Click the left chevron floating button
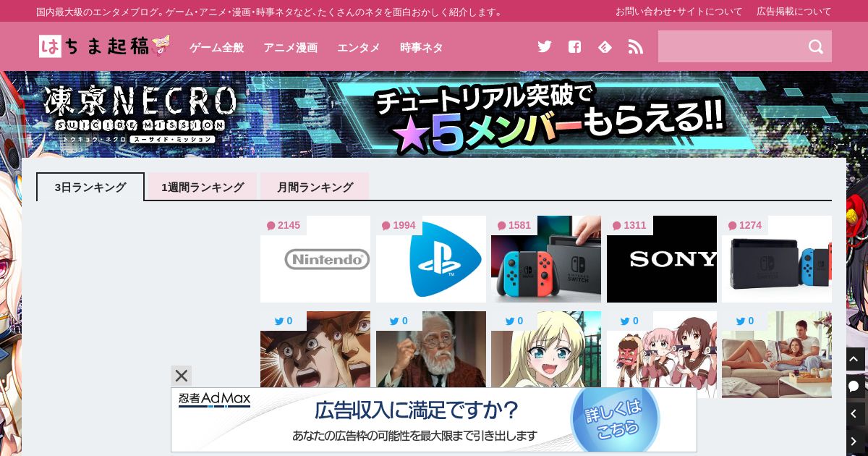 point(856,414)
